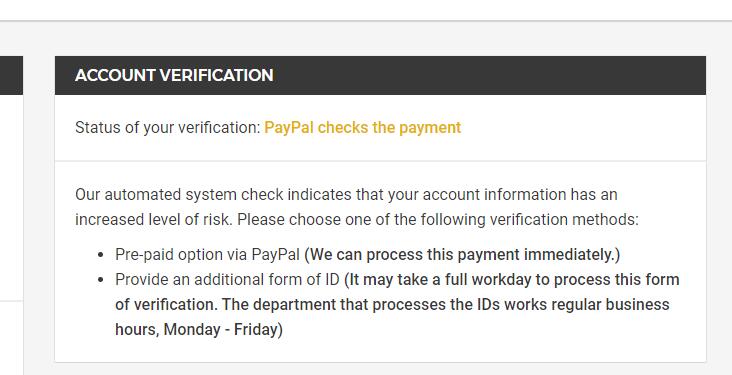Click the increased level of risk sentence
Viewport: 732px width, 375px height.
153,219
